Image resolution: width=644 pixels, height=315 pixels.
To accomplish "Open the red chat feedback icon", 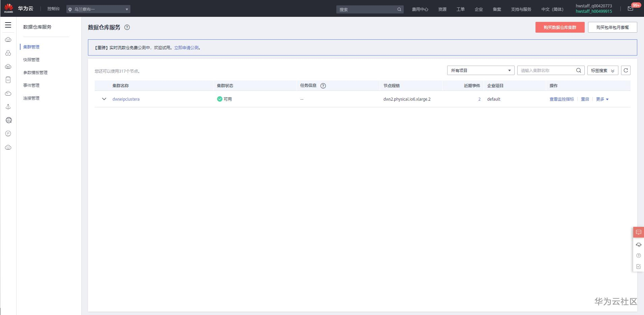I will [639, 232].
